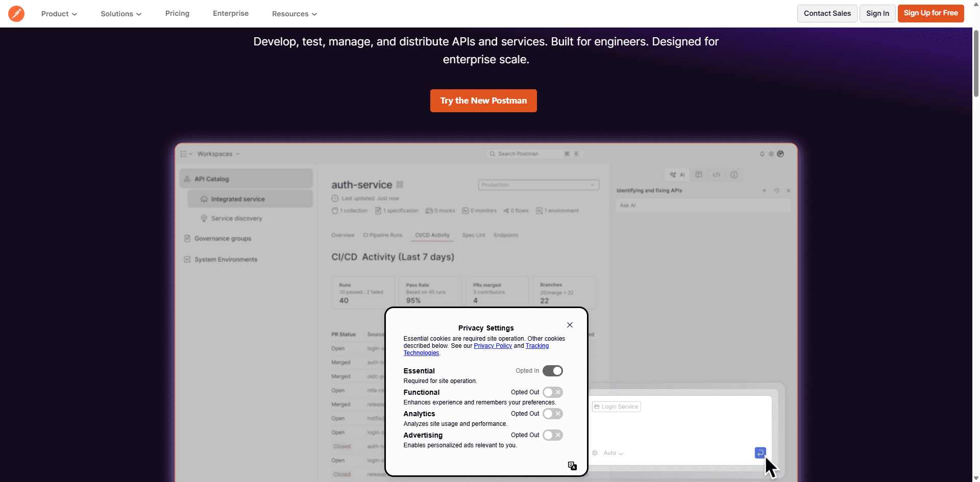
Task: Switch to the Overview tab in app preview
Action: coord(342,235)
